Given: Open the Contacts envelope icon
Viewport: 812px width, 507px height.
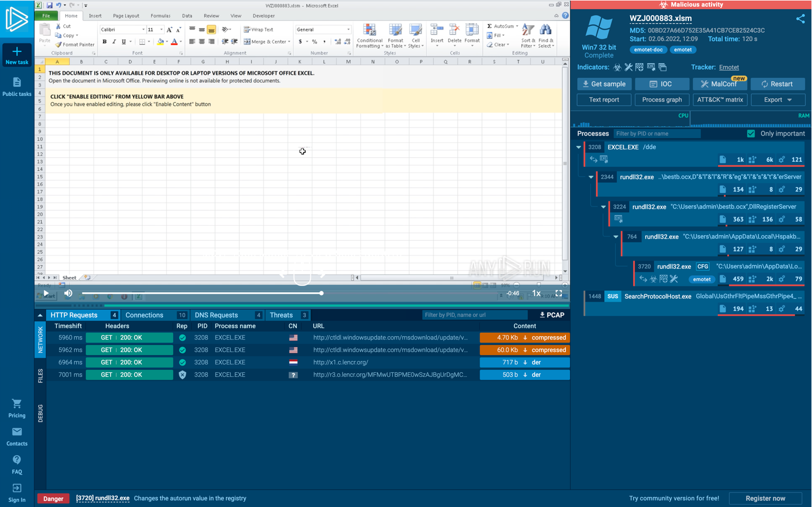Looking at the screenshot, I should click(x=17, y=432).
